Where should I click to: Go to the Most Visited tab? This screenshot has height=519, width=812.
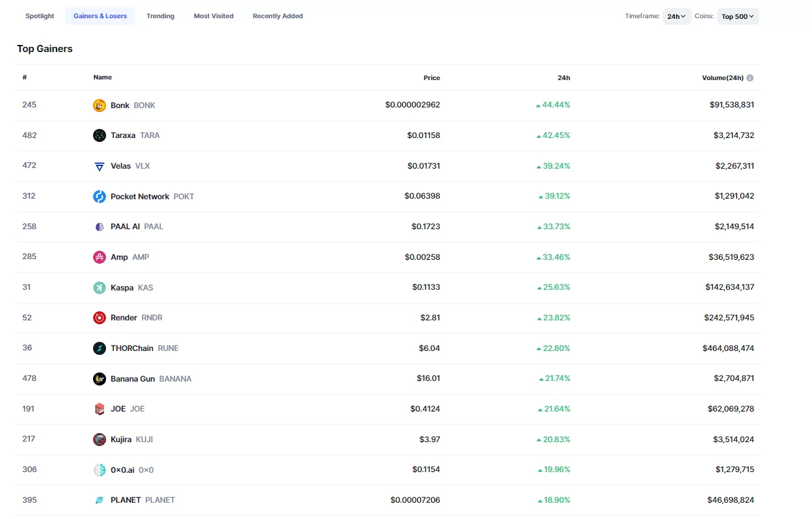pos(213,16)
